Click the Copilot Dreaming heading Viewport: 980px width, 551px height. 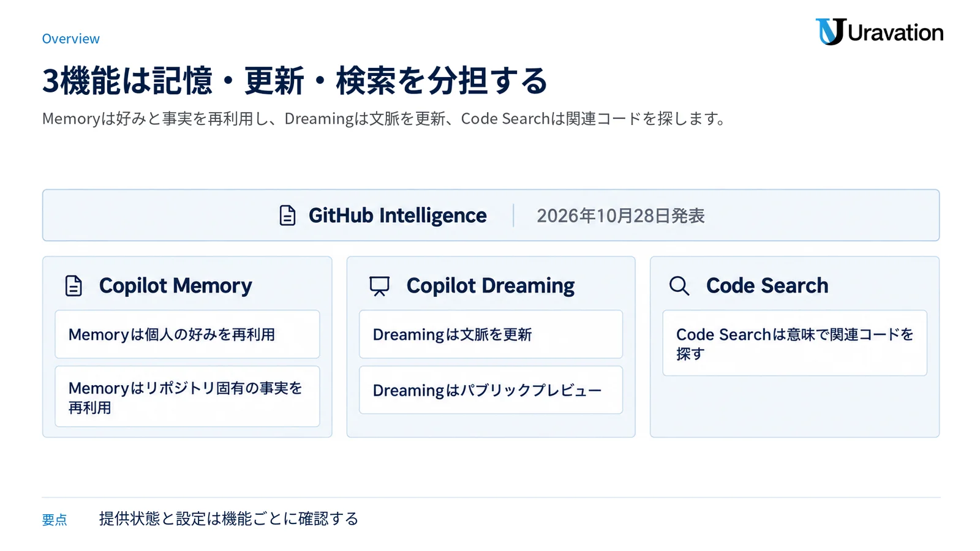[x=491, y=286]
